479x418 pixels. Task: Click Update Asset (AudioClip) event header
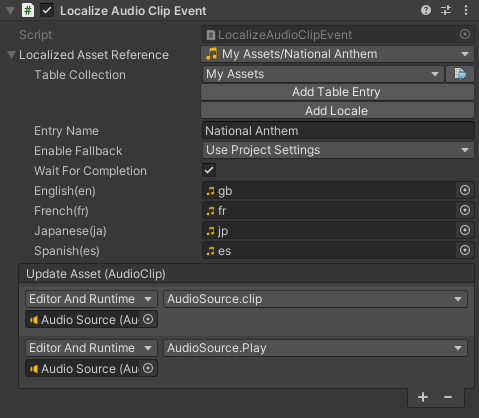coord(246,274)
